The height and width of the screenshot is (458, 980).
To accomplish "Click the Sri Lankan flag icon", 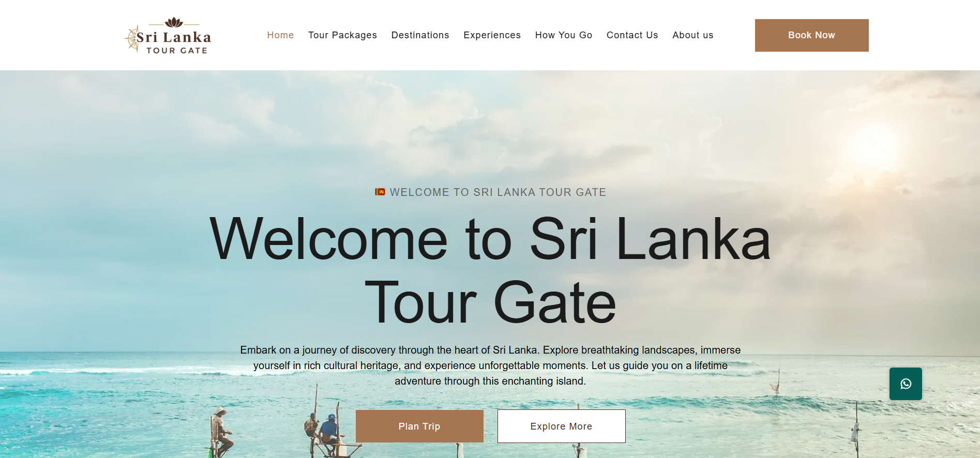I will 380,192.
